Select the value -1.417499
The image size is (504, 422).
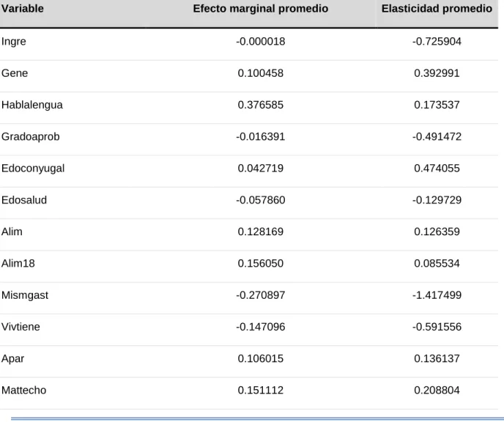pos(437,295)
